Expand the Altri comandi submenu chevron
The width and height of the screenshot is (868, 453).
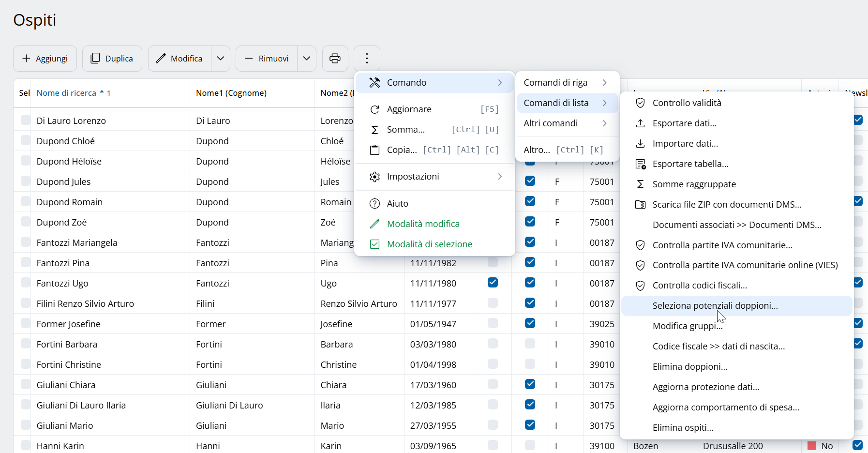(604, 123)
